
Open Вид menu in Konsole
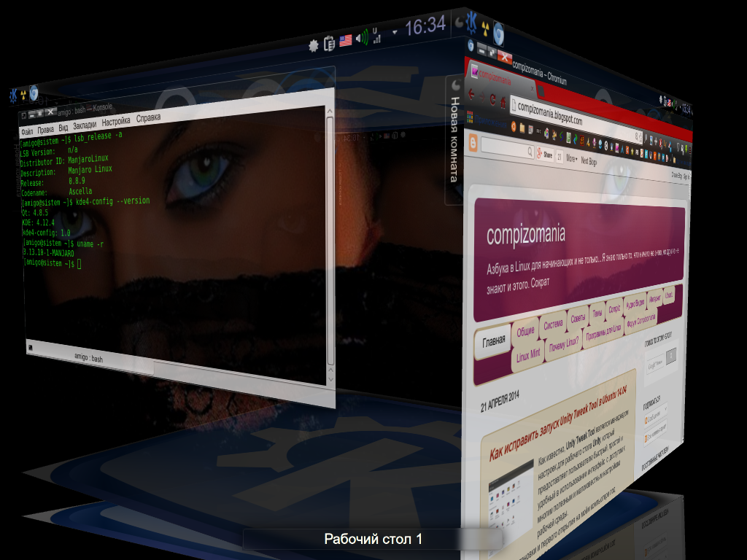click(x=63, y=128)
